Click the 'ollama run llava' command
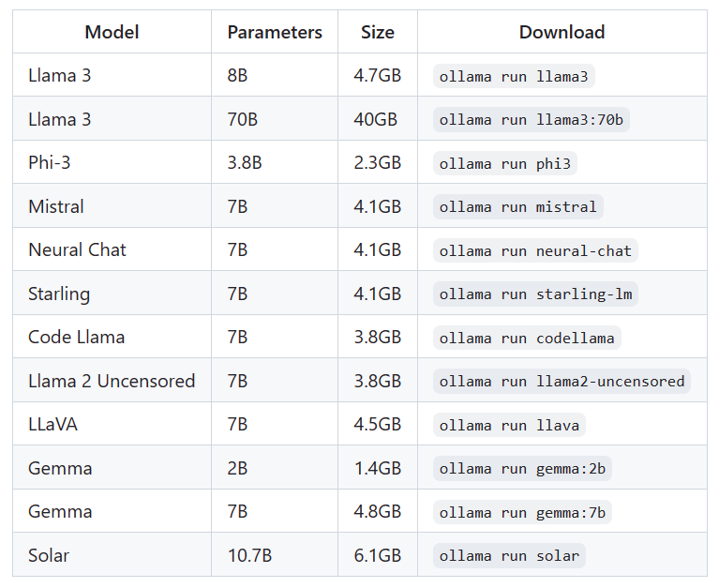 pos(509,425)
